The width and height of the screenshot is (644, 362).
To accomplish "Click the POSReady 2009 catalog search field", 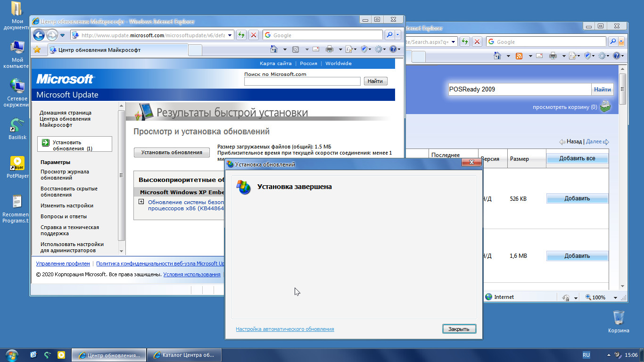I will (x=520, y=89).
